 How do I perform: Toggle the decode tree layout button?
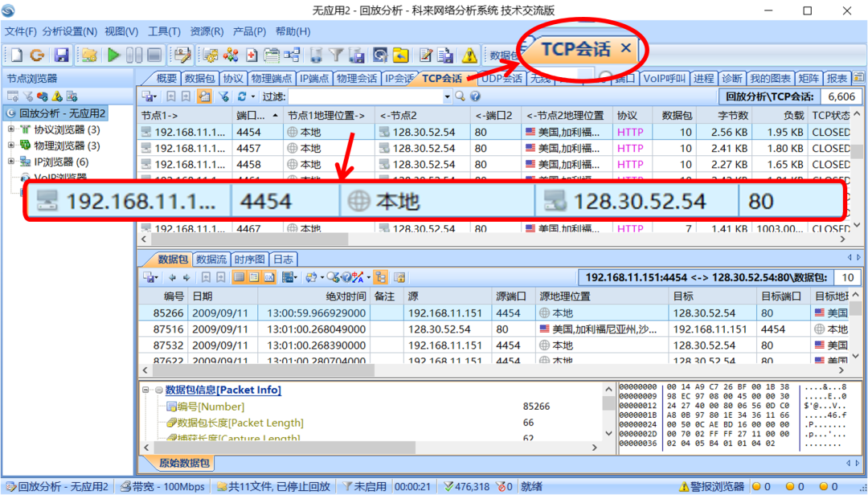point(381,277)
